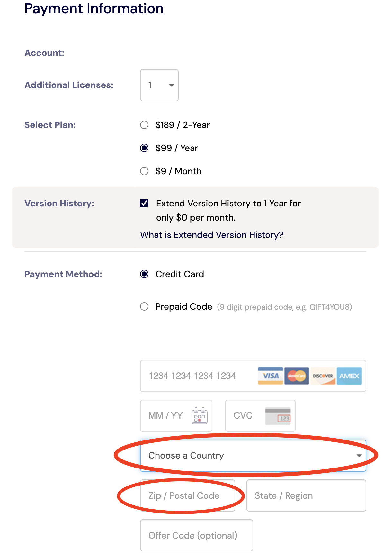Open the Additional Licenses dropdown
Viewport: 392px width, 554px height.
[159, 85]
